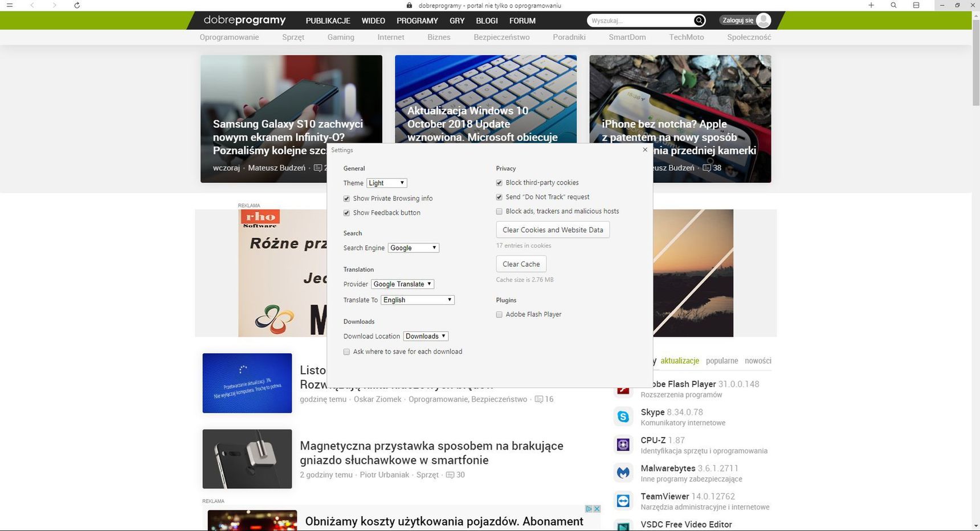This screenshot has height=531, width=980.
Task: Open the Download Location dropdown
Action: point(426,336)
